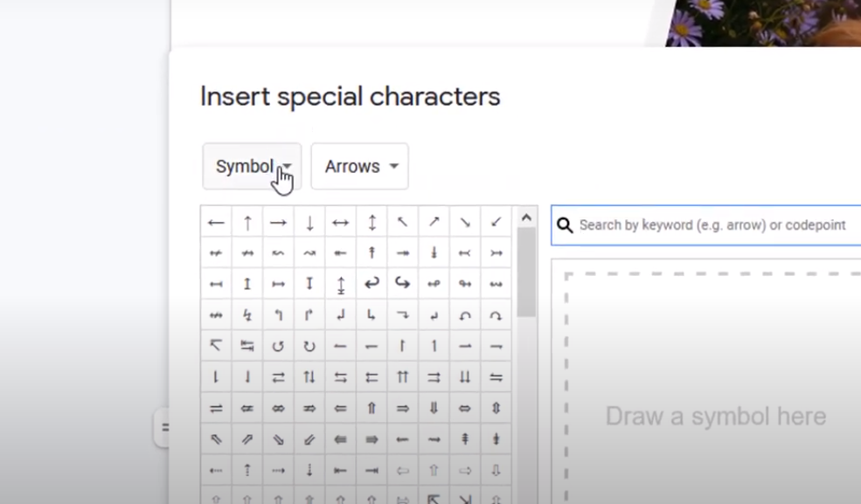861x504 pixels.
Task: Insert the downwards paired arrows ⇊
Action: click(x=465, y=376)
